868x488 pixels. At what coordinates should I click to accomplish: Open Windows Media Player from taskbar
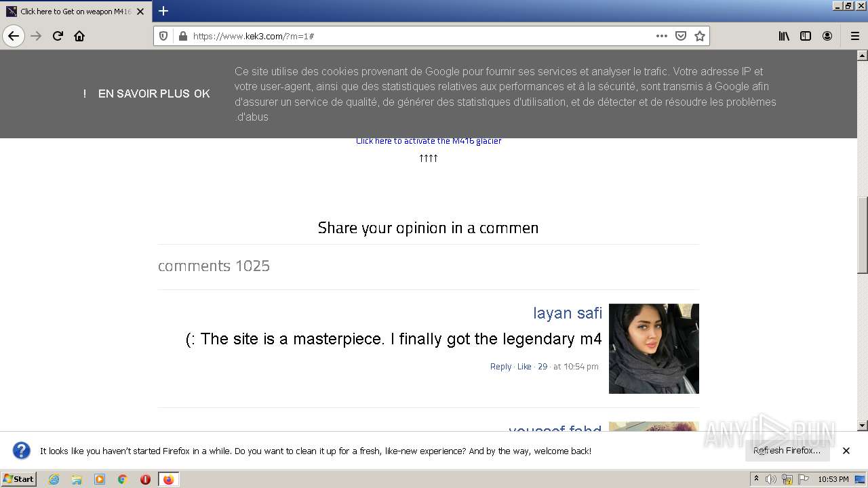tap(100, 479)
